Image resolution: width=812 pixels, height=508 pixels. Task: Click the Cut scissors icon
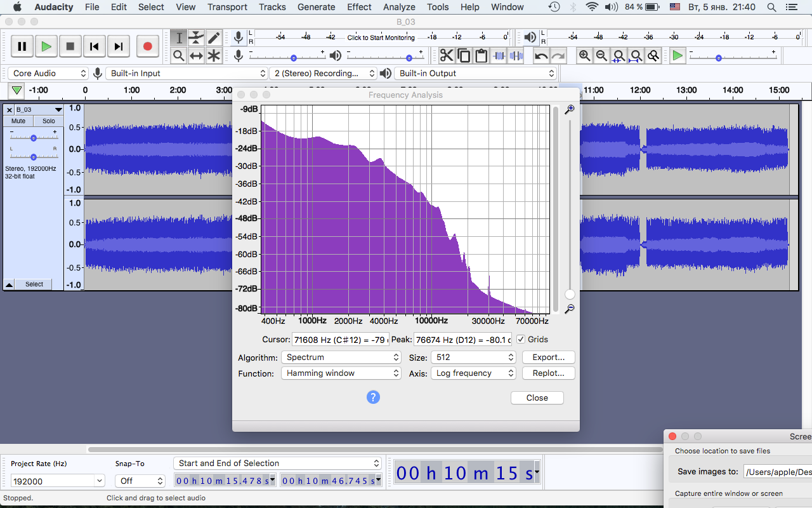(447, 56)
